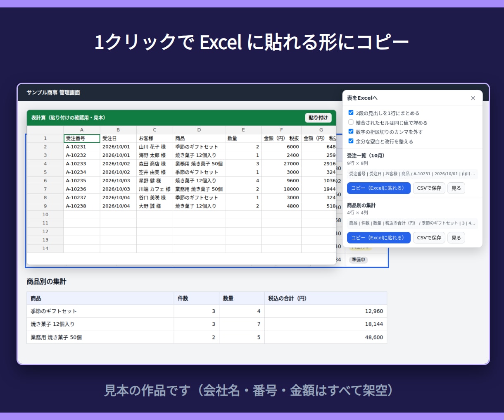Screen dimensions: 504x420
Task: Select spreadsheet row header 14
Action: point(45,248)
